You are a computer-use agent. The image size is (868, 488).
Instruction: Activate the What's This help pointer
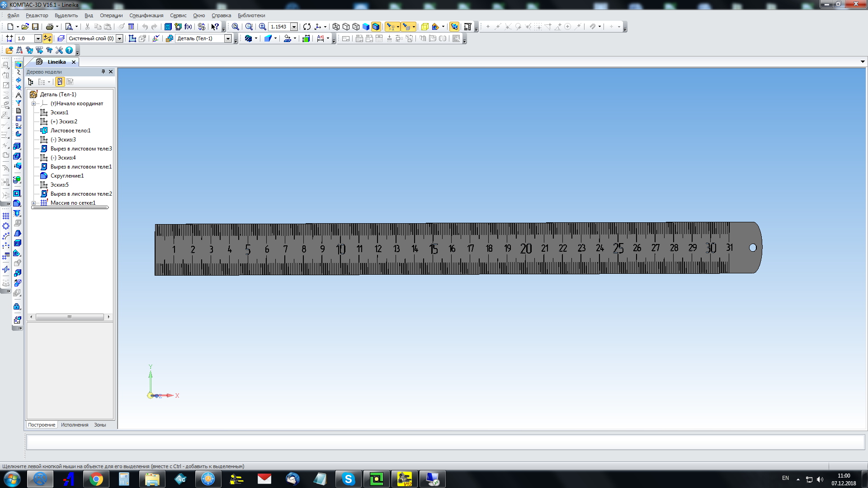point(215,27)
